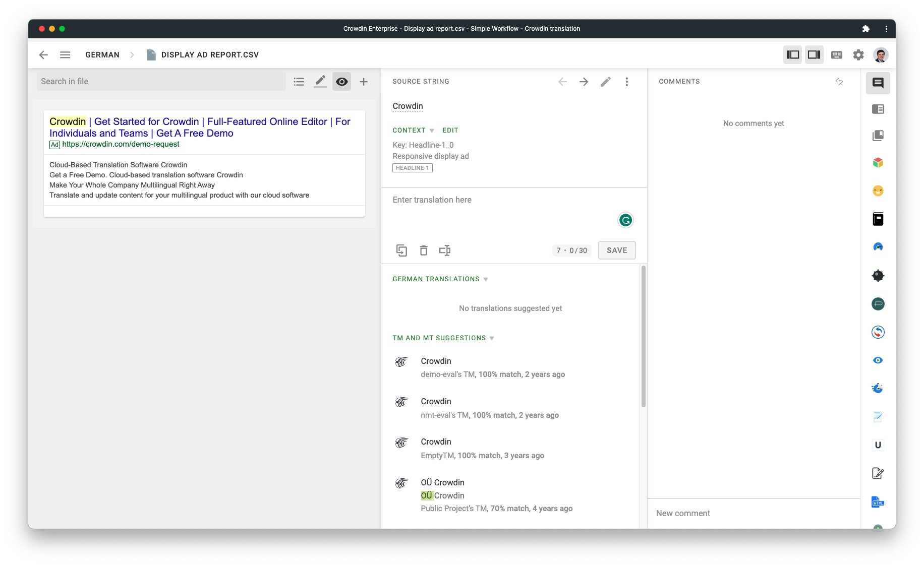Click the SAVE button

617,250
